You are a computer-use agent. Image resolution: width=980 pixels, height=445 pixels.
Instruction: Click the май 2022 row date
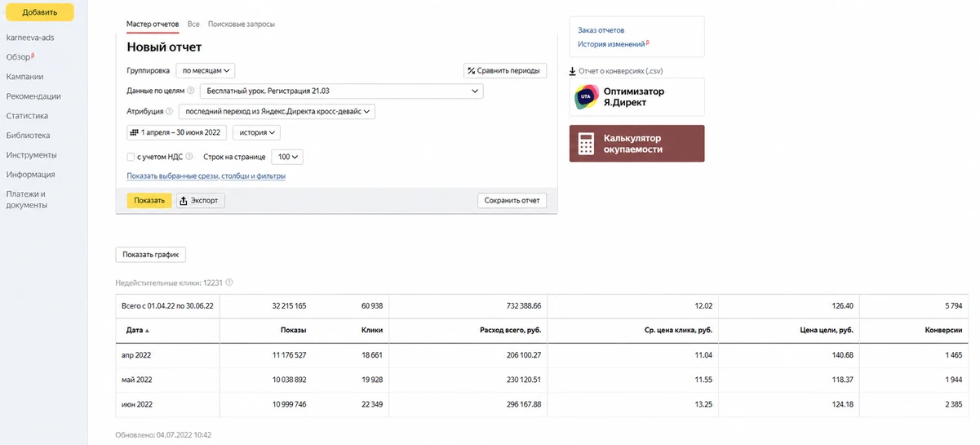[x=137, y=380]
